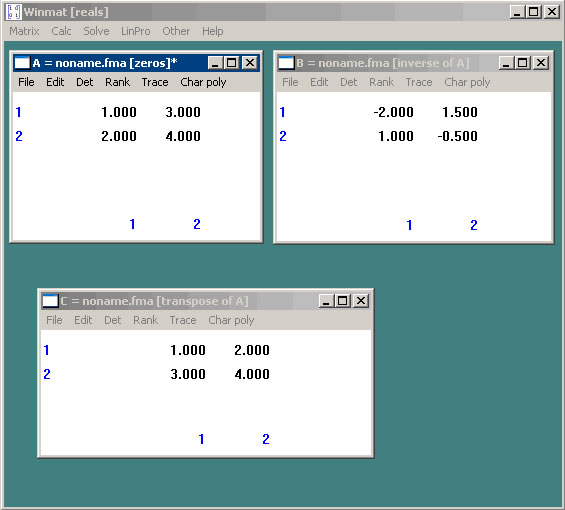Maximize the matrix A window
565x510 pixels.
(x=231, y=63)
